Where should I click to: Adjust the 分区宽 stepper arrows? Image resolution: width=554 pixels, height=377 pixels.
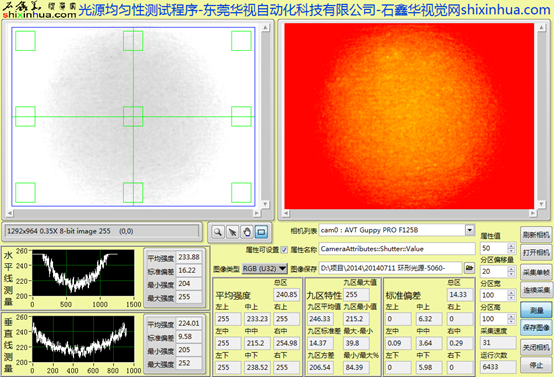click(511, 295)
